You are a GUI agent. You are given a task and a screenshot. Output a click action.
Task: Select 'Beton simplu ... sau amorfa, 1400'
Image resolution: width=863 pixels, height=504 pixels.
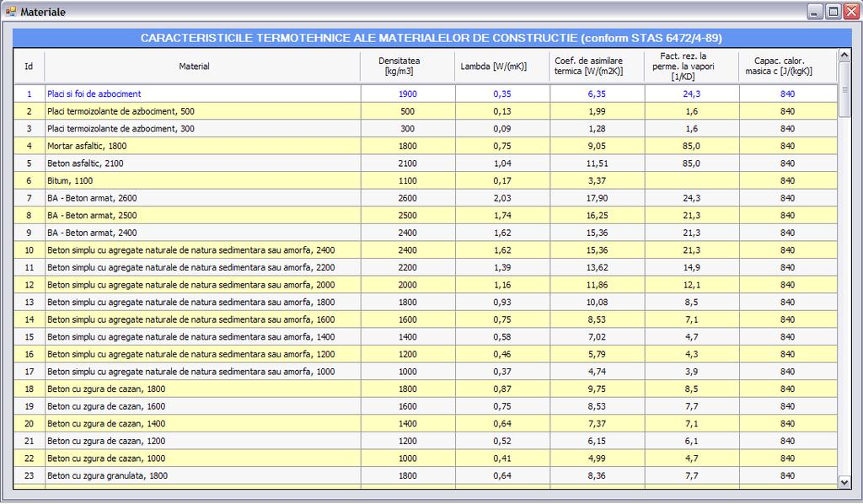[425, 337]
